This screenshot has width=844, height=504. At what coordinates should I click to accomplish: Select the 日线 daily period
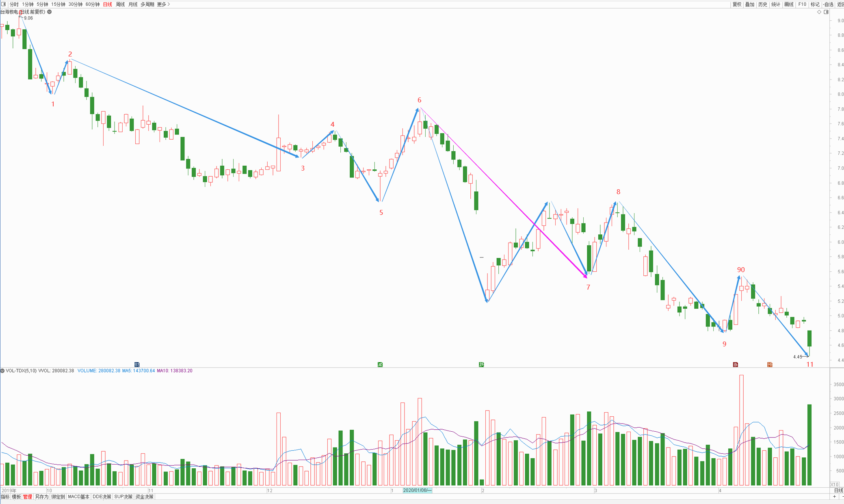(108, 4)
